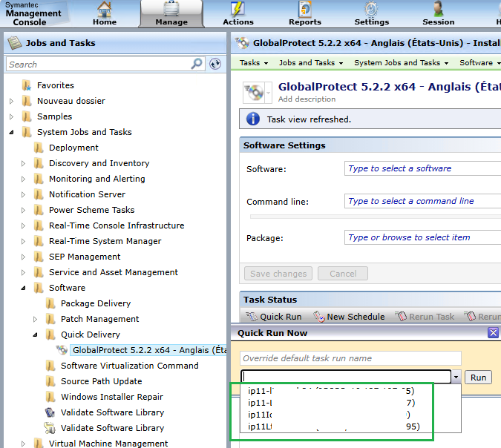Click the large task disc icon beside the title
The image size is (501, 448).
[254, 93]
